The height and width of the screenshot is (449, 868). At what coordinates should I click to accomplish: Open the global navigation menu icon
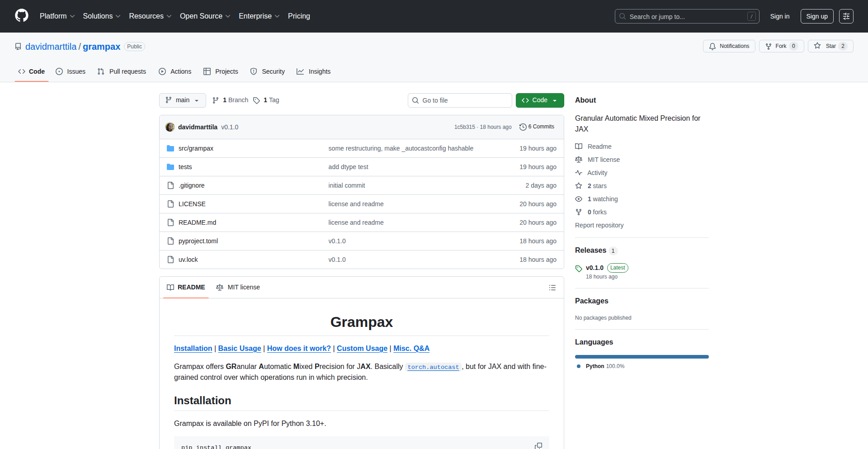click(x=846, y=16)
